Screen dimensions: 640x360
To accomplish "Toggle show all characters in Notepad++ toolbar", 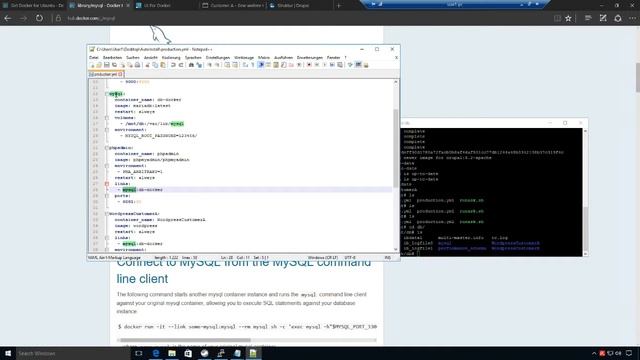I will coord(252,65).
